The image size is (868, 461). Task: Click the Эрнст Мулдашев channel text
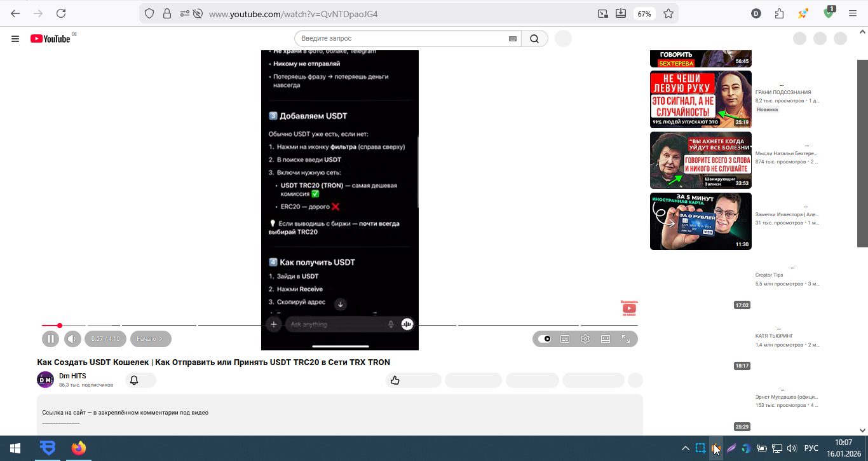point(787,397)
